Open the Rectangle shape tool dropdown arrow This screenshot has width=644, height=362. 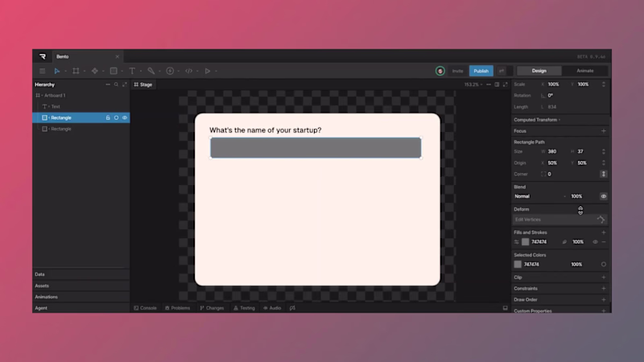click(122, 71)
